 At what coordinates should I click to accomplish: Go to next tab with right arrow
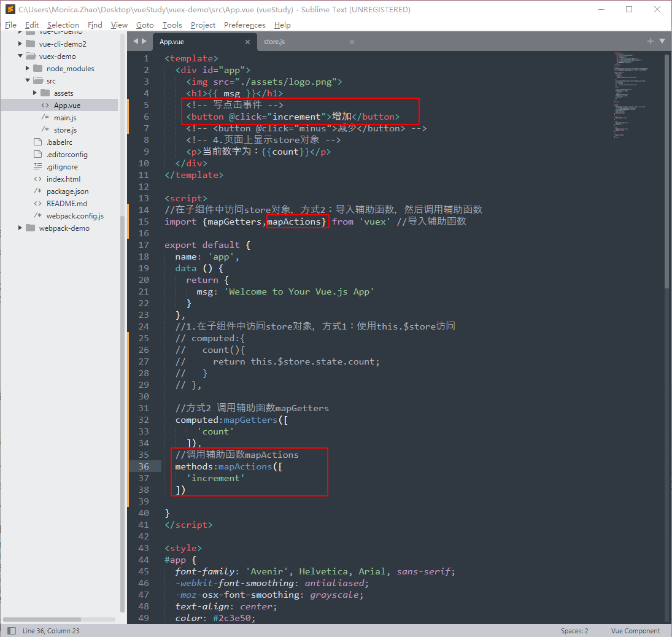point(144,41)
